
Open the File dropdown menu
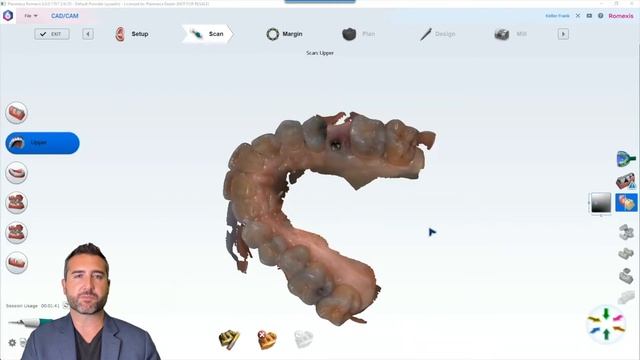(x=31, y=16)
